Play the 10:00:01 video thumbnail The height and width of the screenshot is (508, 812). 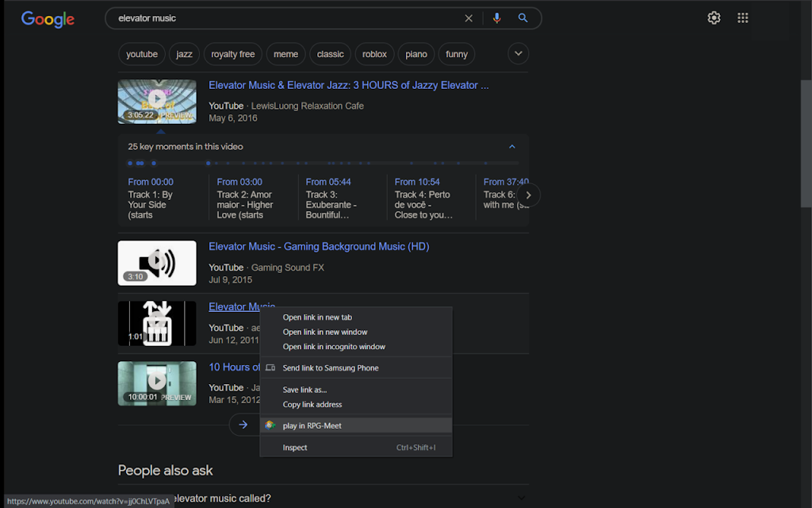click(157, 383)
